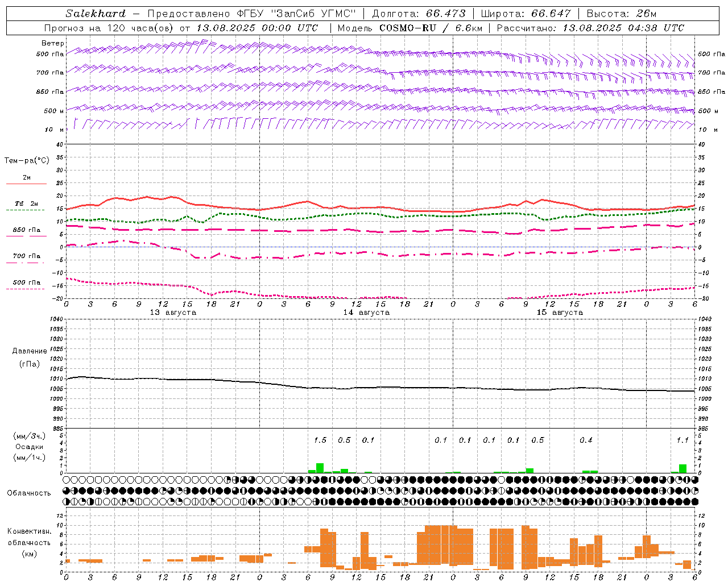Click the '1.5' precipitation amount value
The image size is (728, 582).
320,440
